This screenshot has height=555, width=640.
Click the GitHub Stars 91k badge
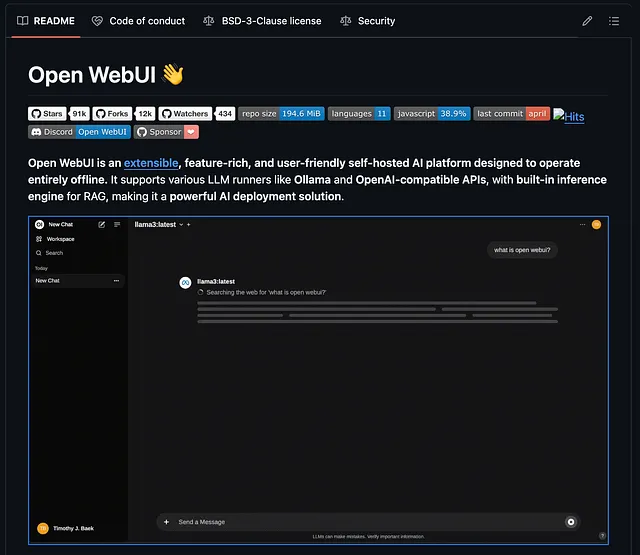coord(59,114)
